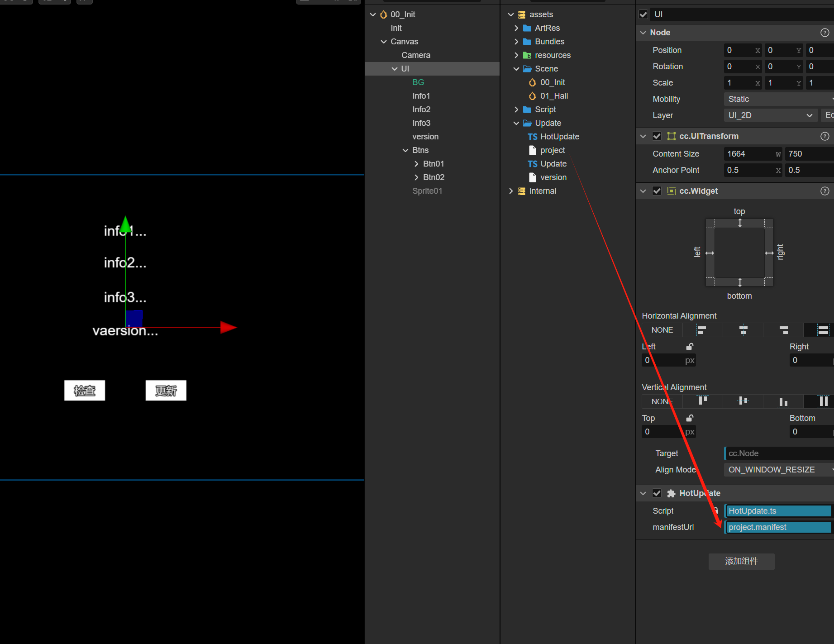Image resolution: width=834 pixels, height=644 pixels.
Task: Open help for the Node section
Action: coord(825,33)
